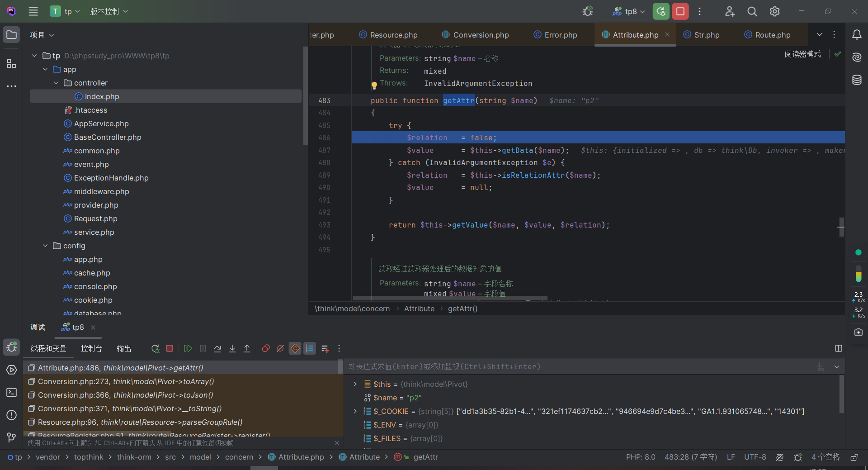Click Resume Program in debug toolbar
Screen dimensions: 868x470
point(188,348)
